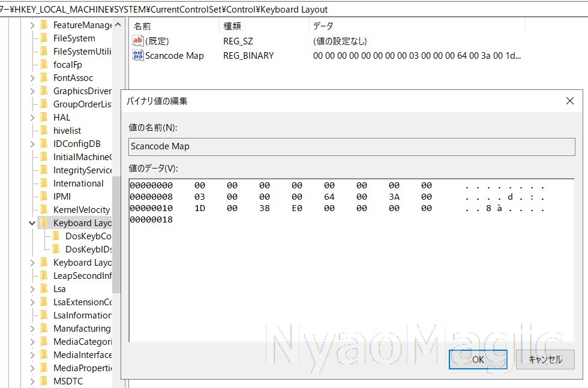
Task: Click the HAL folder icon
Action: pyautogui.click(x=44, y=118)
